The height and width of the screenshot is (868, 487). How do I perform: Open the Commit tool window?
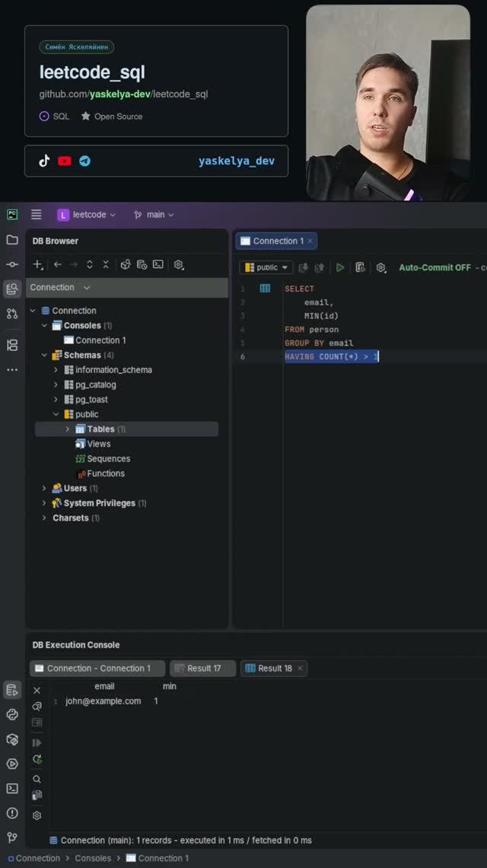pyautogui.click(x=12, y=265)
